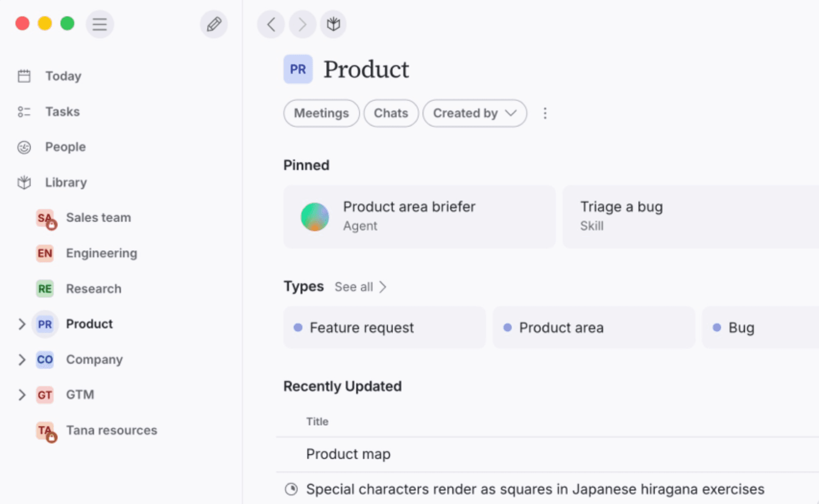Open Library in the sidebar
The width and height of the screenshot is (819, 504).
tap(66, 183)
